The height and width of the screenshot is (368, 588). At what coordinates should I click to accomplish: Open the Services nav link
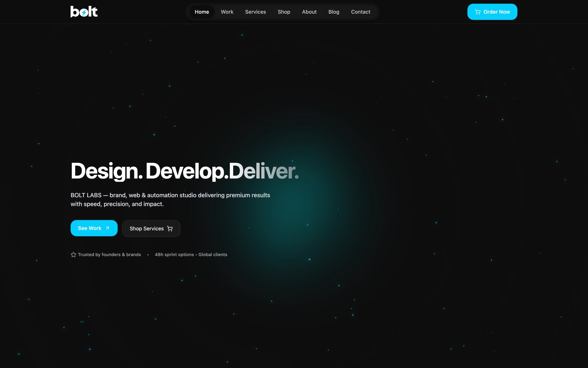(255, 12)
